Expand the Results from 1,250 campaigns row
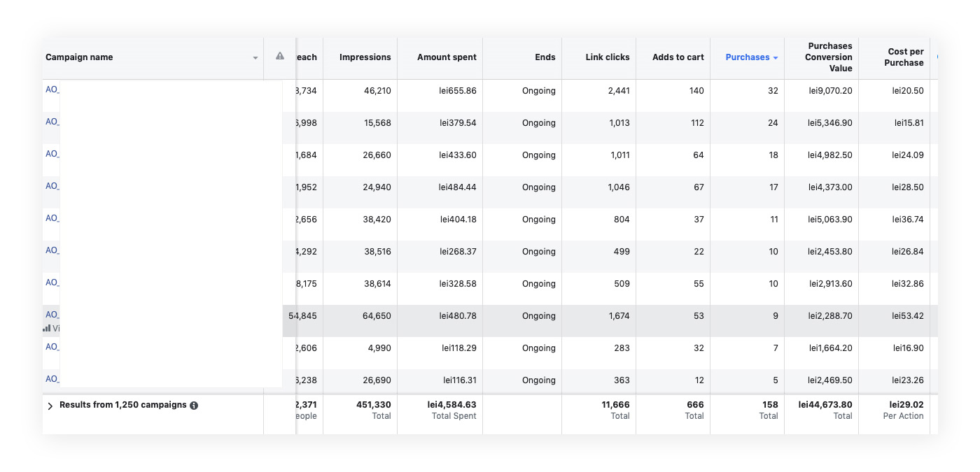Viewport: 980px width, 472px height. pos(50,406)
